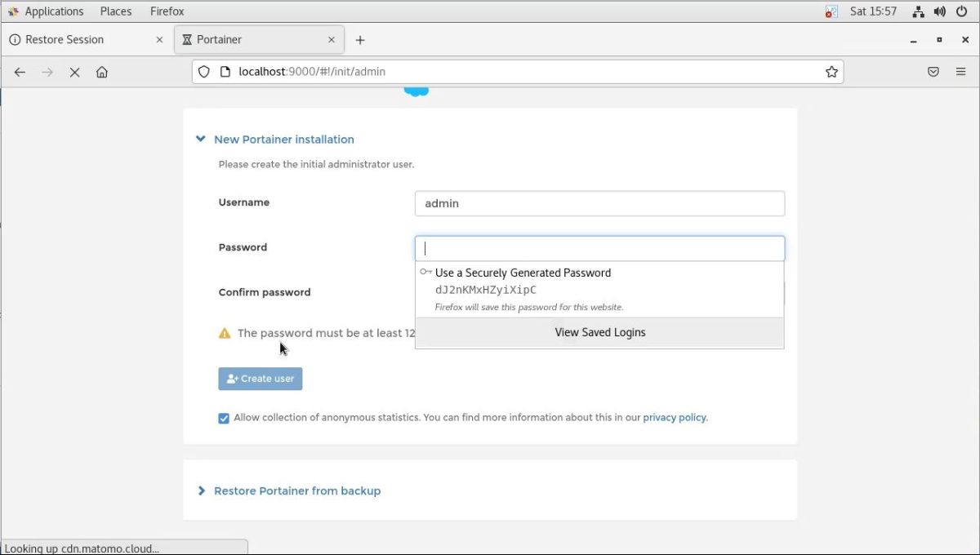Collapse the New Portainer installation section
Image resolution: width=980 pixels, height=555 pixels.
201,140
